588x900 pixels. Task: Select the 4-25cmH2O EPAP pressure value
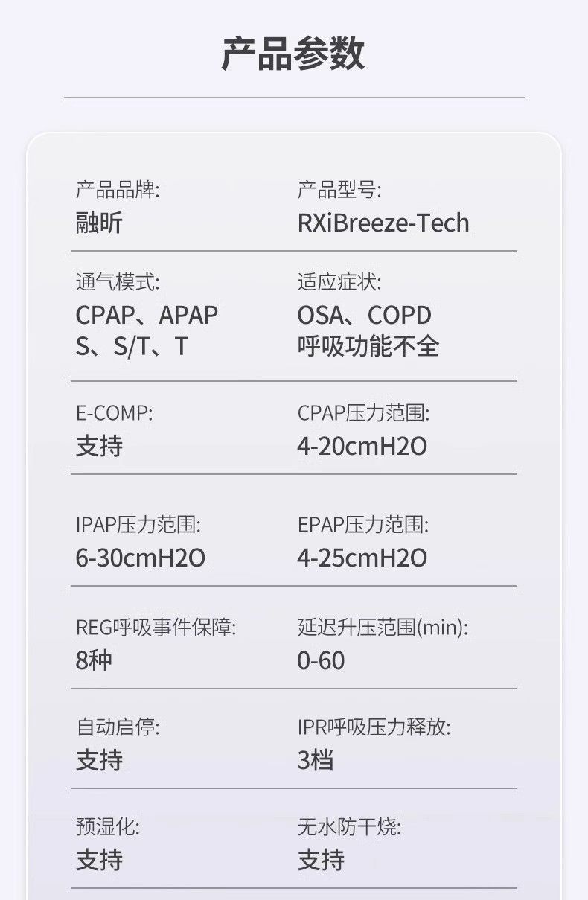[362, 558]
